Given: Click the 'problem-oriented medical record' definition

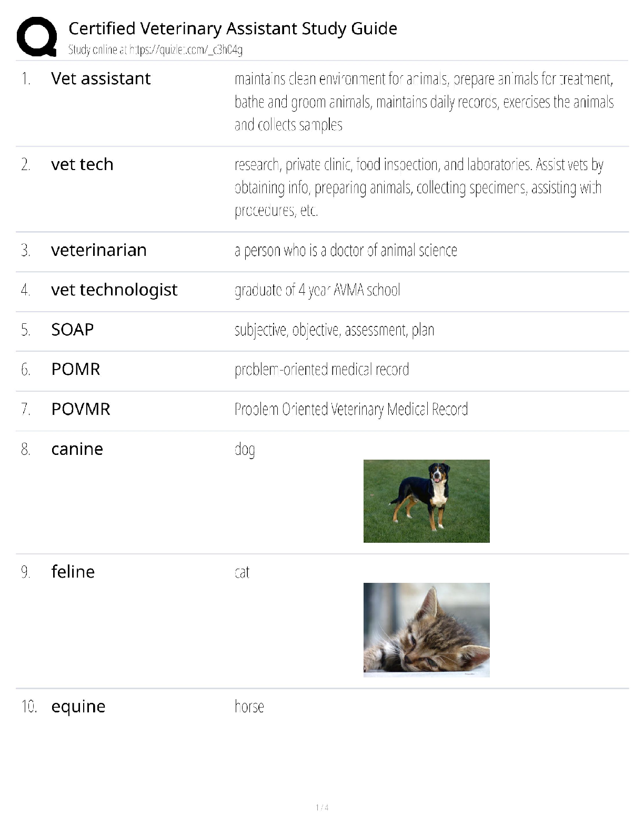Looking at the screenshot, I should pyautogui.click(x=321, y=370).
